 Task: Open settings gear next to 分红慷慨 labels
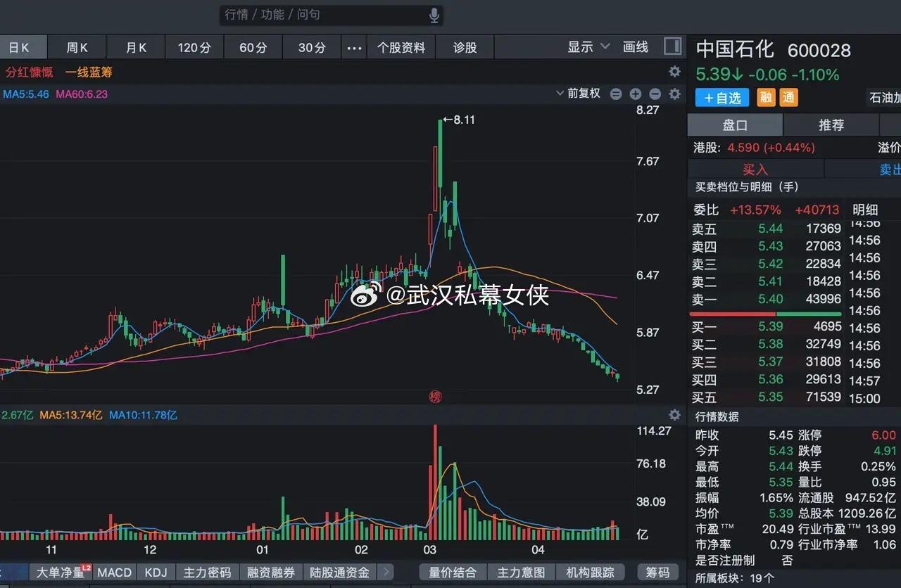click(674, 71)
